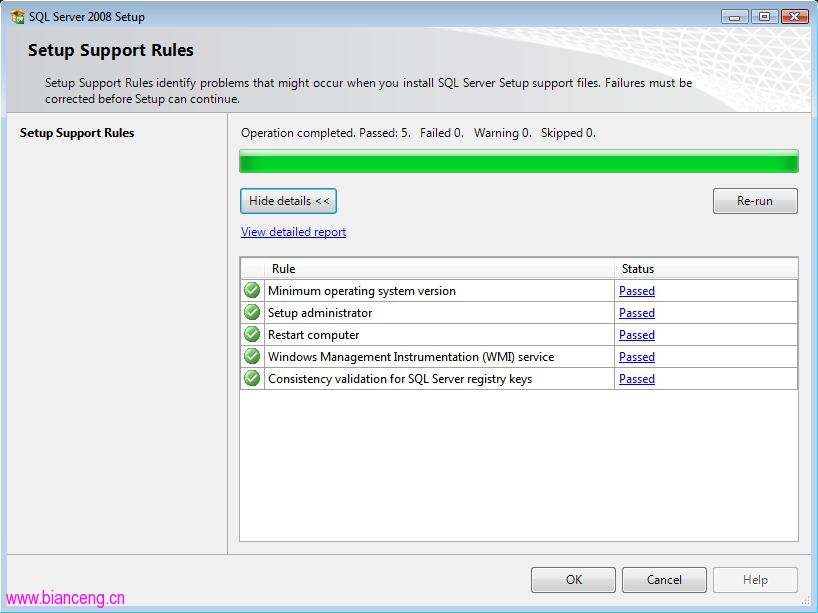The image size is (818, 613).
Task: Open Passed status for WMI service rule
Action: pos(636,356)
